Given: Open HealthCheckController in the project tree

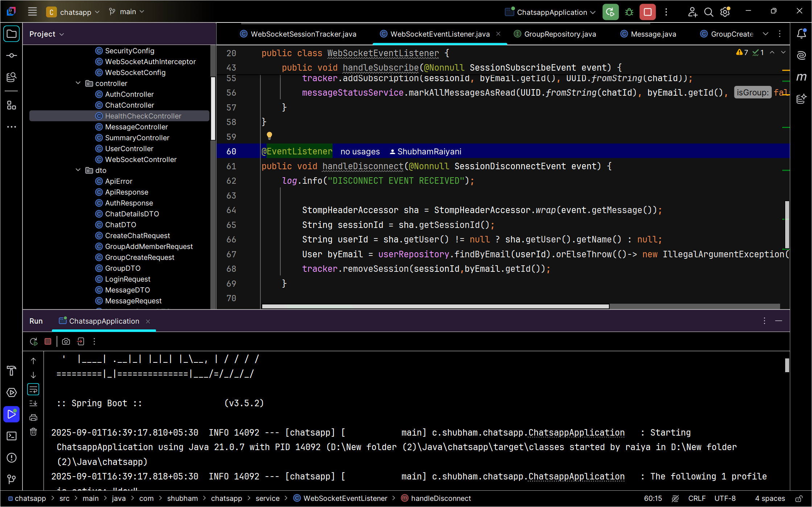Looking at the screenshot, I should (x=119, y=116).
